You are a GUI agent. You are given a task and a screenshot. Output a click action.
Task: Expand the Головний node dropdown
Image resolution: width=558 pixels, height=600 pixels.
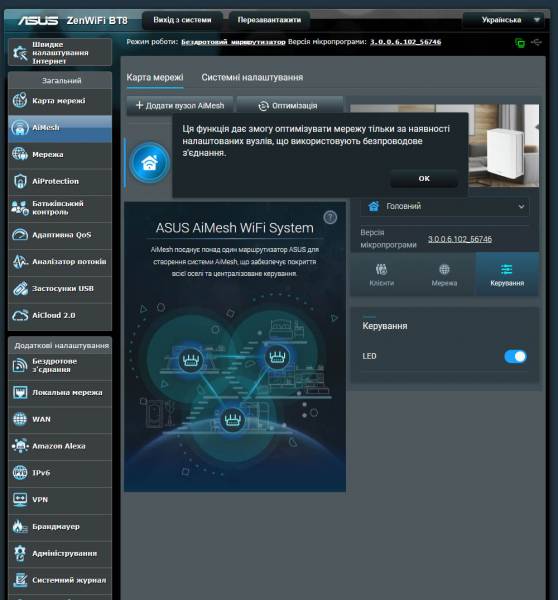[445, 206]
